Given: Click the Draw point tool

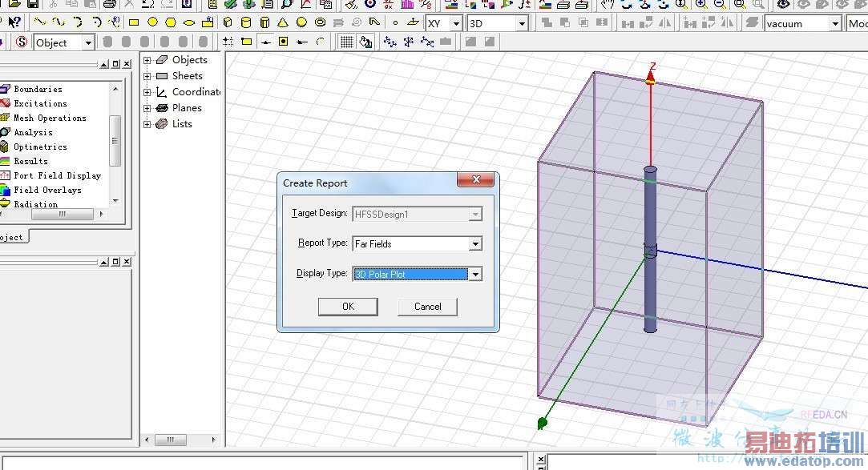Looking at the screenshot, I should [394, 22].
